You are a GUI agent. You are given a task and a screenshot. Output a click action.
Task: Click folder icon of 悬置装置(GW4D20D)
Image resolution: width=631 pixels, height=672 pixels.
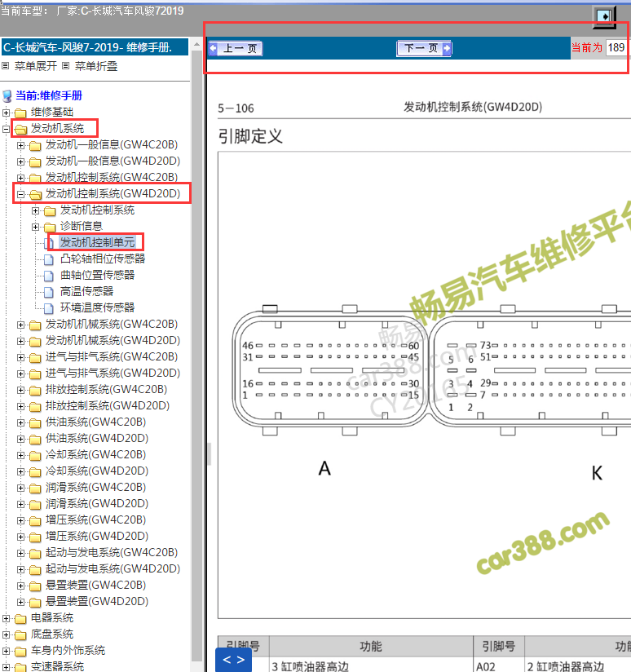coord(35,602)
